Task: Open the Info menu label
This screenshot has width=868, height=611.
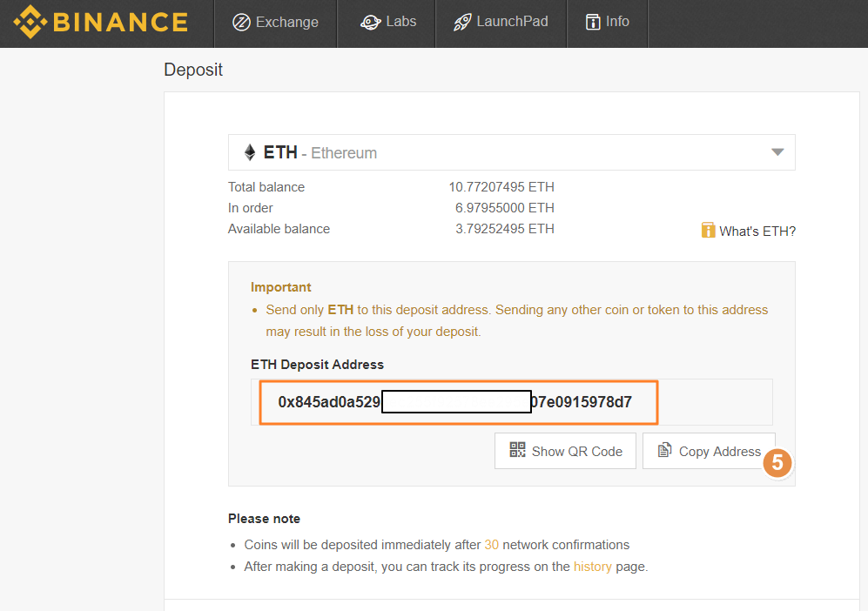Action: coord(617,22)
